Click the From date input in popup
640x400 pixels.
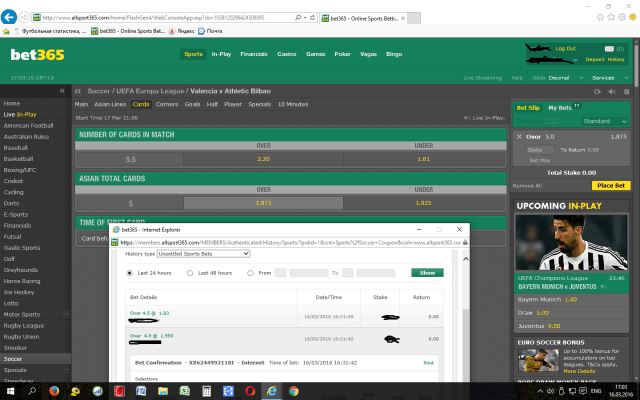pos(309,273)
